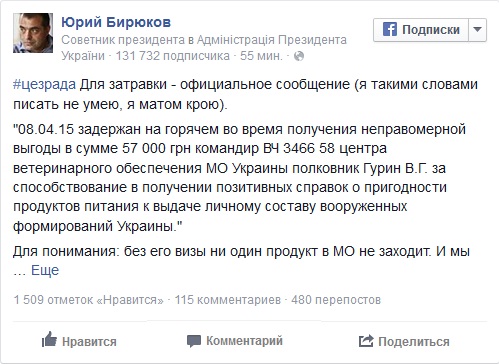
Task: Click the Комментарий text button
Action: (x=244, y=341)
